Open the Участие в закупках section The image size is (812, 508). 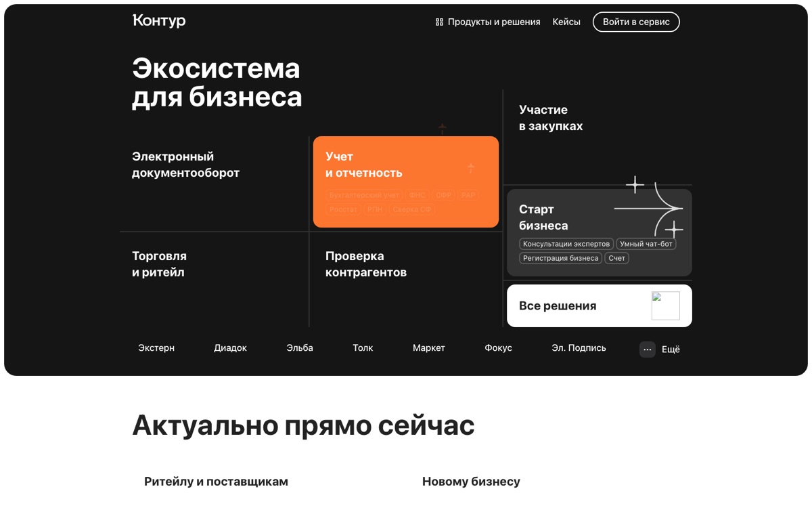551,118
